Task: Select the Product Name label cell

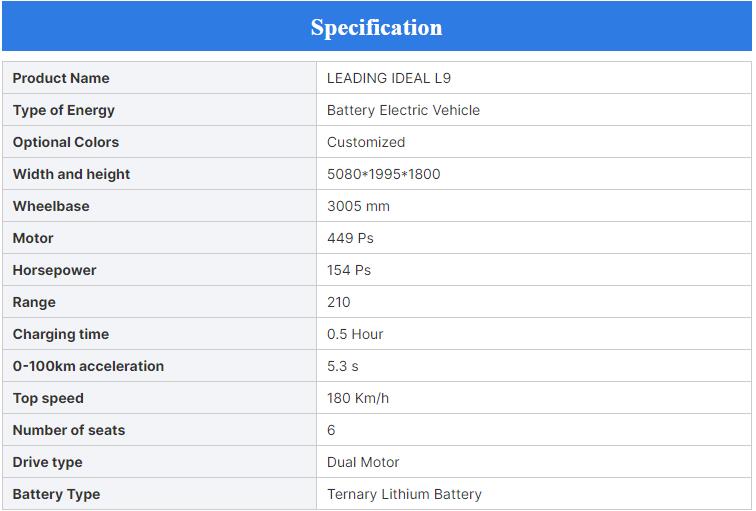Action: (61, 78)
